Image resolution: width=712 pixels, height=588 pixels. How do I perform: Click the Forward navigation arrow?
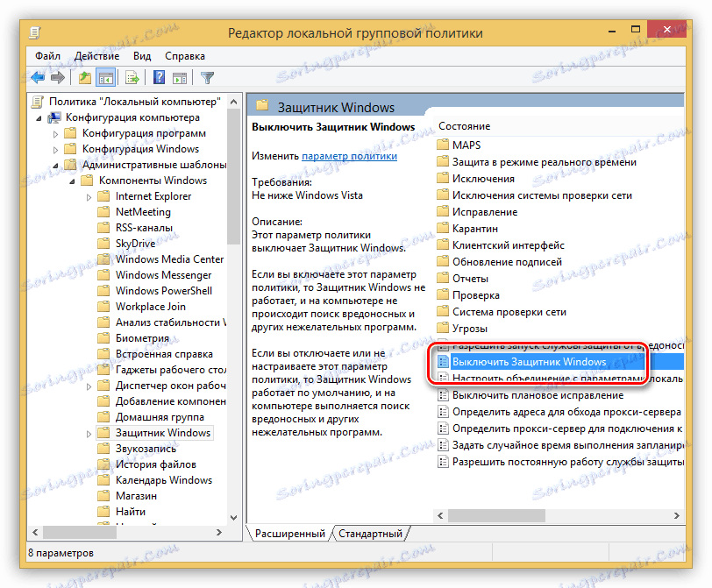[x=57, y=77]
